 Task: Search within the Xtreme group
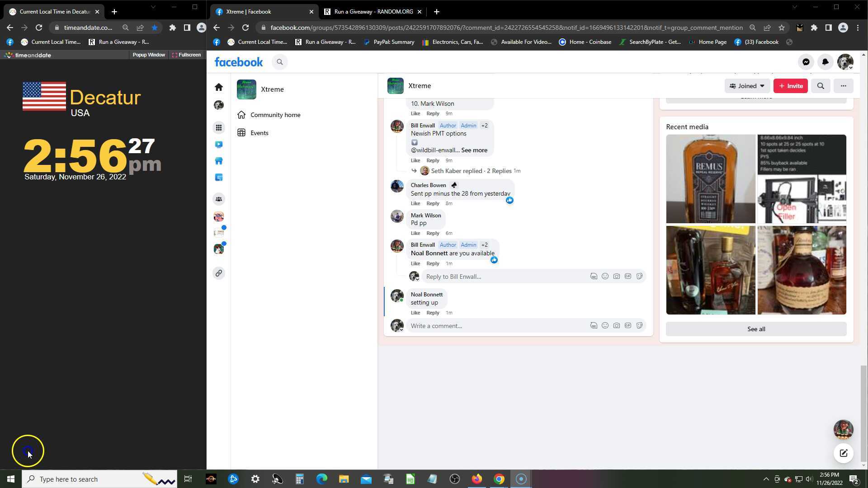821,86
